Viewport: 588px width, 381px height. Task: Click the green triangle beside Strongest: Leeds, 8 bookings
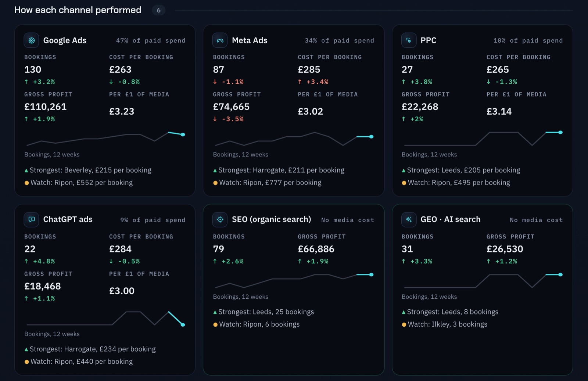[404, 312]
